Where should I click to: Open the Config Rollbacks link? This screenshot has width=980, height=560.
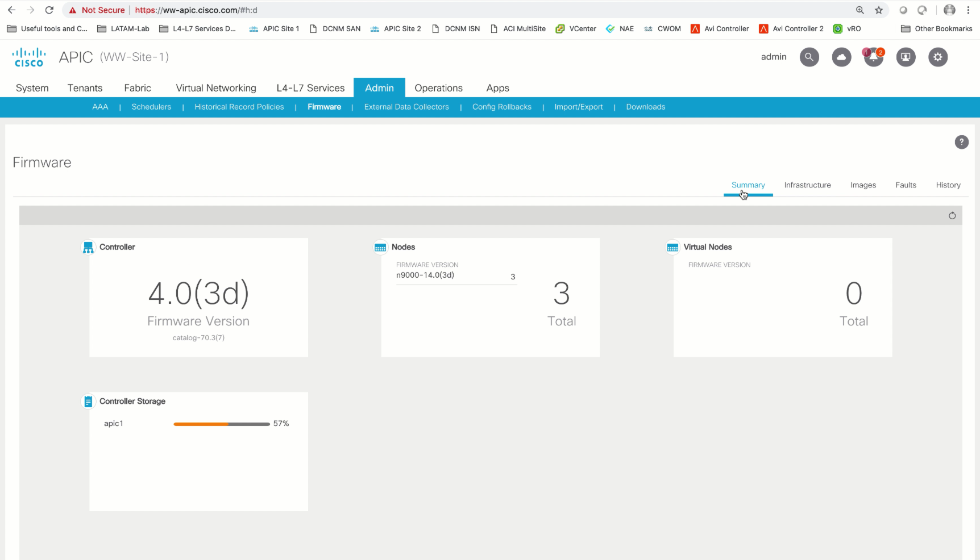502,107
